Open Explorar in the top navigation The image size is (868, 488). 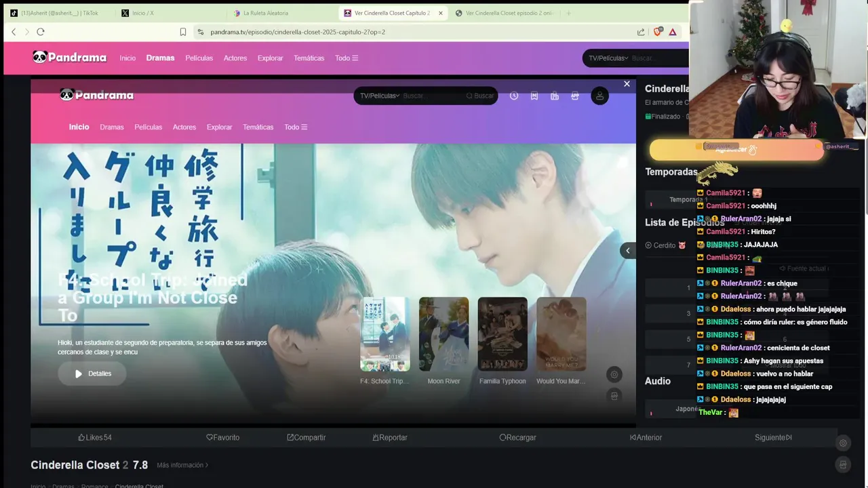pos(270,58)
